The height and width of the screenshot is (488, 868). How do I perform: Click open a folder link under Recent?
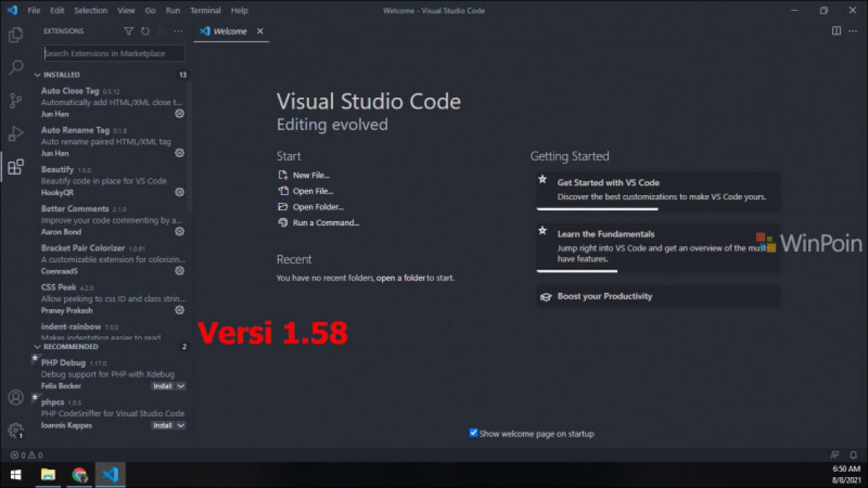tap(401, 278)
